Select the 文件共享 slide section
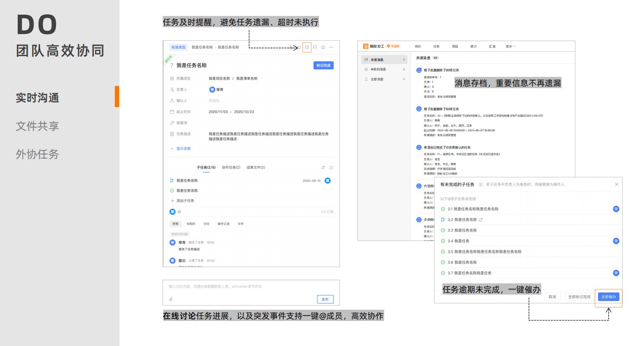The image size is (644, 346). (x=38, y=126)
